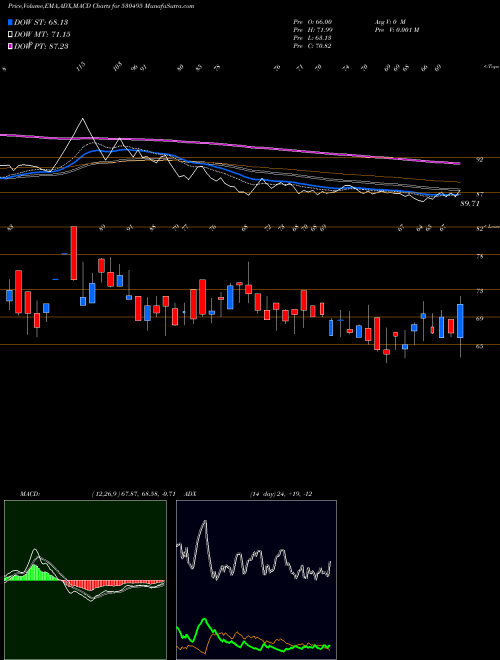500x660 pixels.
Task: Click the 'Pre H: 71.99' high value
Action: (x=313, y=29)
